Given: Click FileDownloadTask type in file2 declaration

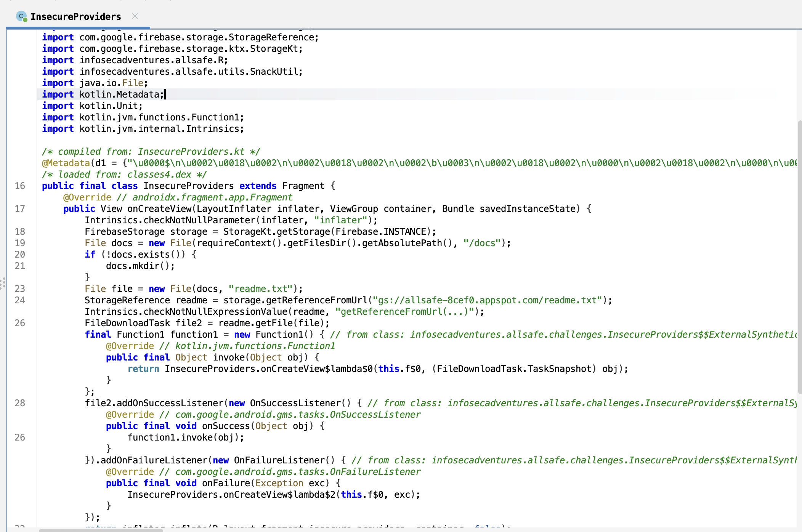Looking at the screenshot, I should pos(127,323).
